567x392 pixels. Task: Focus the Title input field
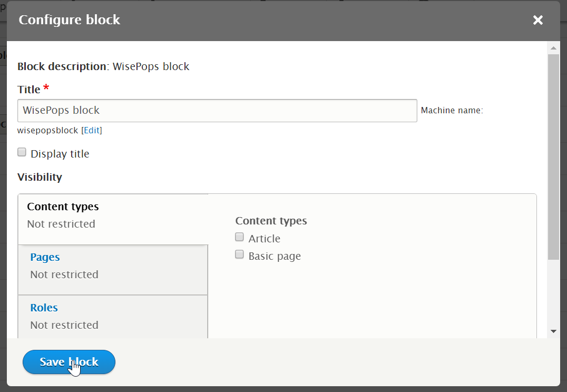coord(217,111)
